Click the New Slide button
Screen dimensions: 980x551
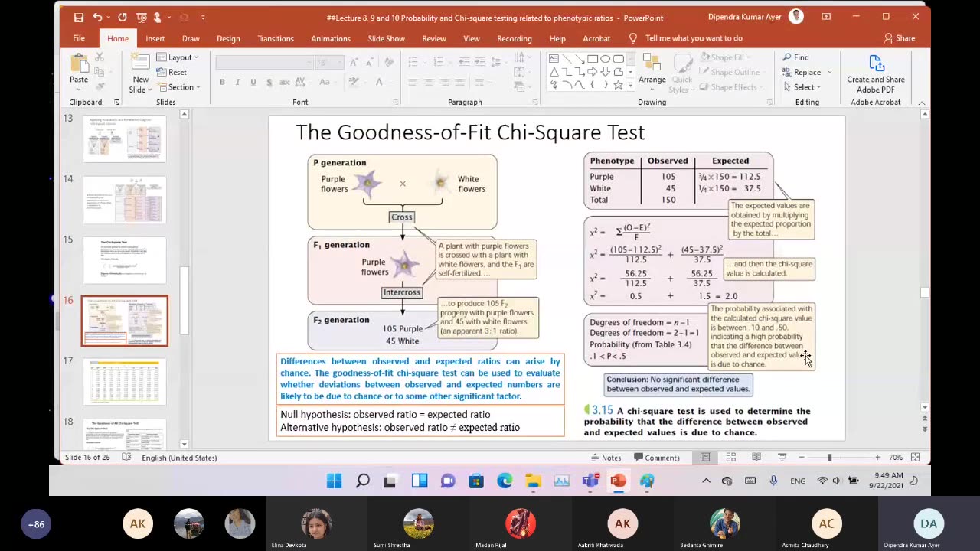tap(140, 73)
